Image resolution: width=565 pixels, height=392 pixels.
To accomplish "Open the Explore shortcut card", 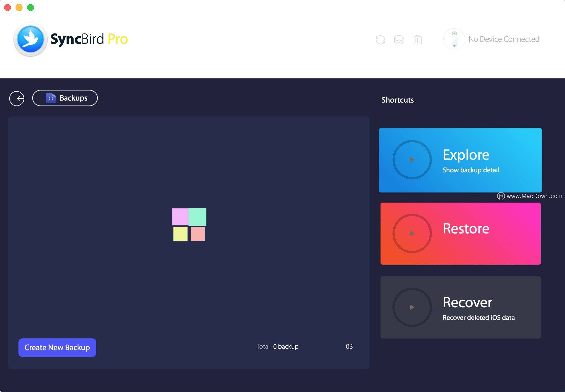I will pyautogui.click(x=460, y=160).
